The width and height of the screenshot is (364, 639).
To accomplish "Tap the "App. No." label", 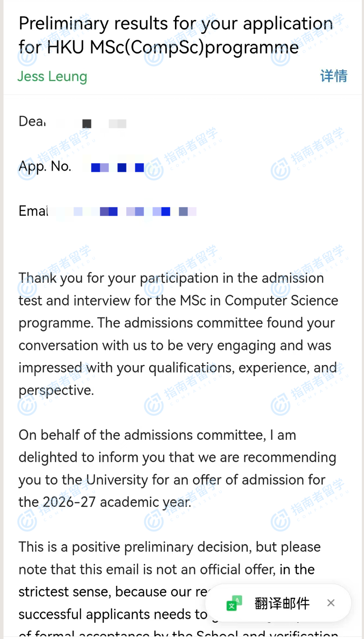I will pyautogui.click(x=45, y=166).
